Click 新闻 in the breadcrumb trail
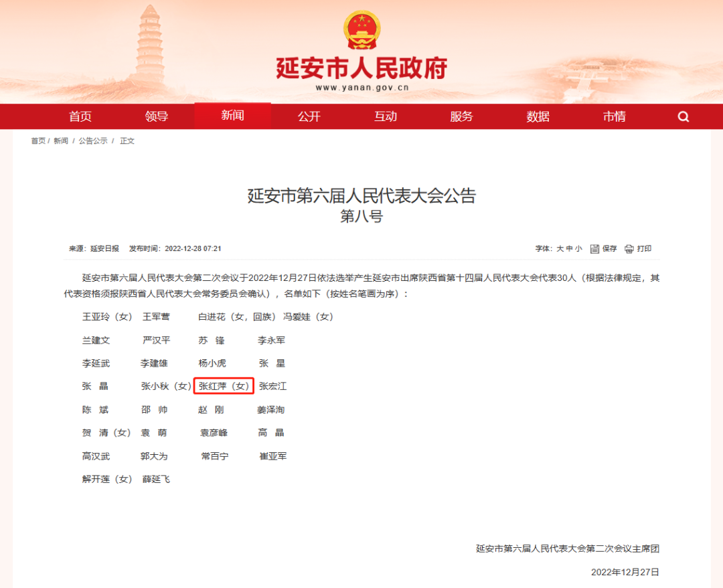Screen dimensions: 723x588 point(61,141)
